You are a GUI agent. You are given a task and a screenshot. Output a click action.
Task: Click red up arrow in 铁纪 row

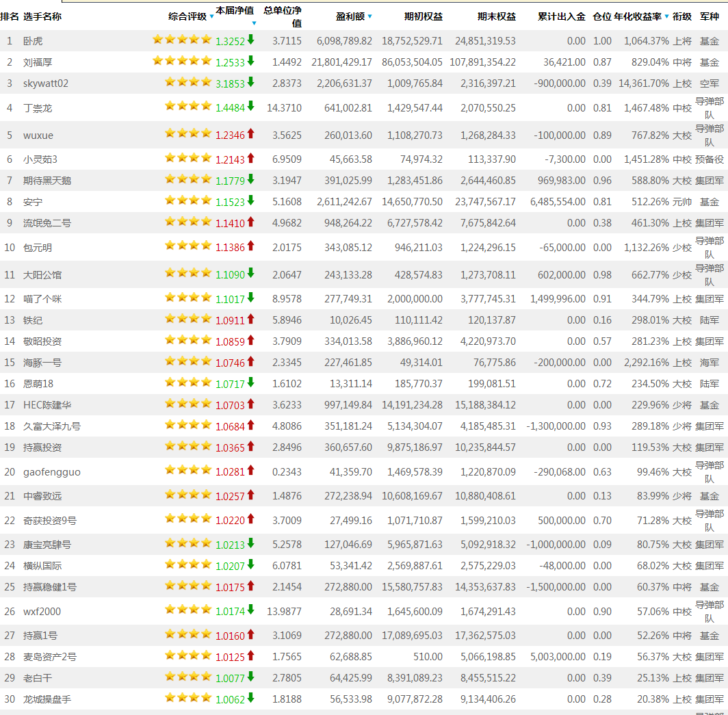(250, 319)
